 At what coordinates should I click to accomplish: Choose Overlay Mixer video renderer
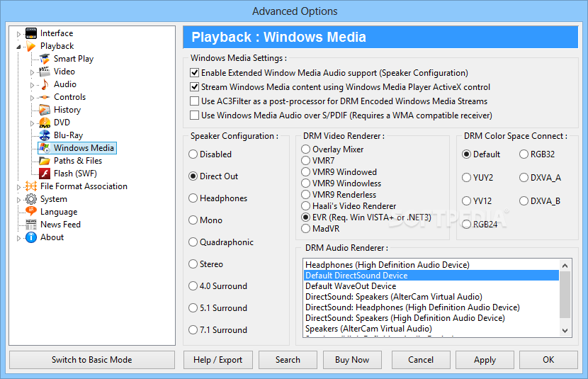pyautogui.click(x=305, y=149)
